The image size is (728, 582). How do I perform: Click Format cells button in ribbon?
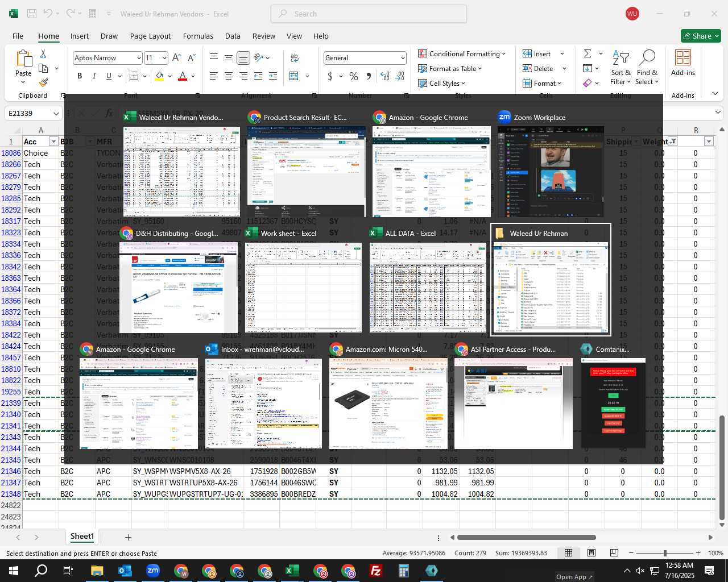pyautogui.click(x=543, y=83)
